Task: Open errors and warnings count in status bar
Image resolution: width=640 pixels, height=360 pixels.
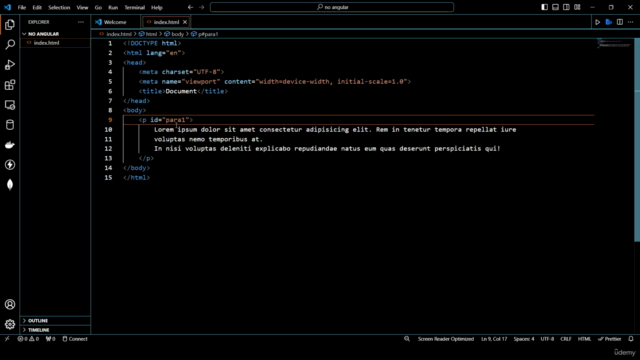Action: pyautogui.click(x=28, y=339)
